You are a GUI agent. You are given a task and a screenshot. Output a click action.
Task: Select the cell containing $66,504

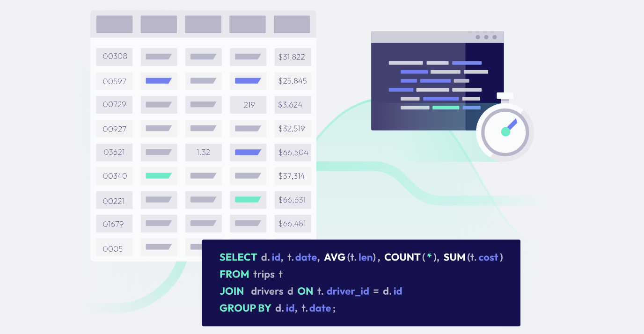click(x=293, y=152)
